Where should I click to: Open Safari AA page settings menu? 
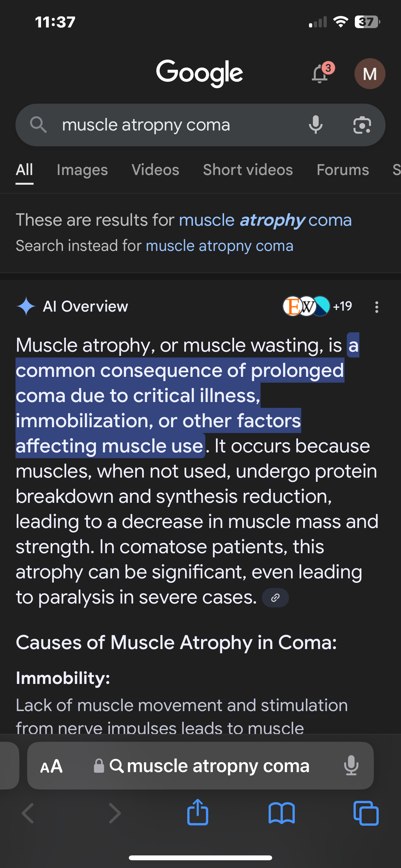pos(51,766)
